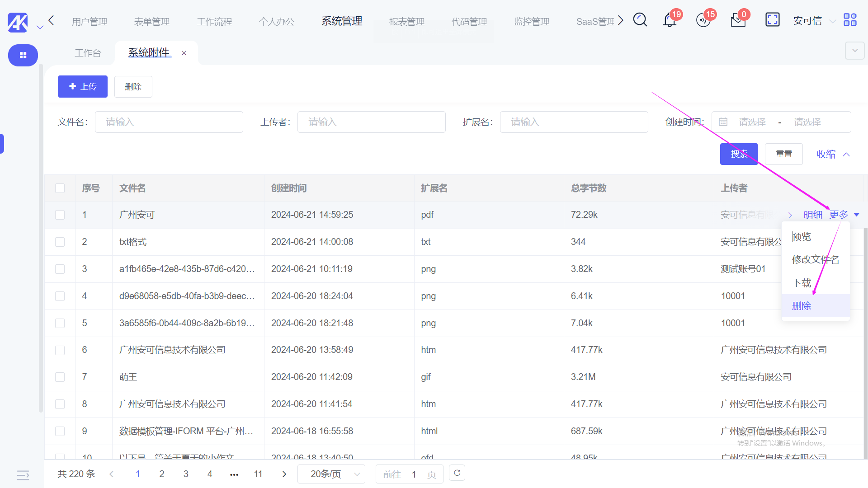Expand the tabs dropdown at far right

(854, 51)
